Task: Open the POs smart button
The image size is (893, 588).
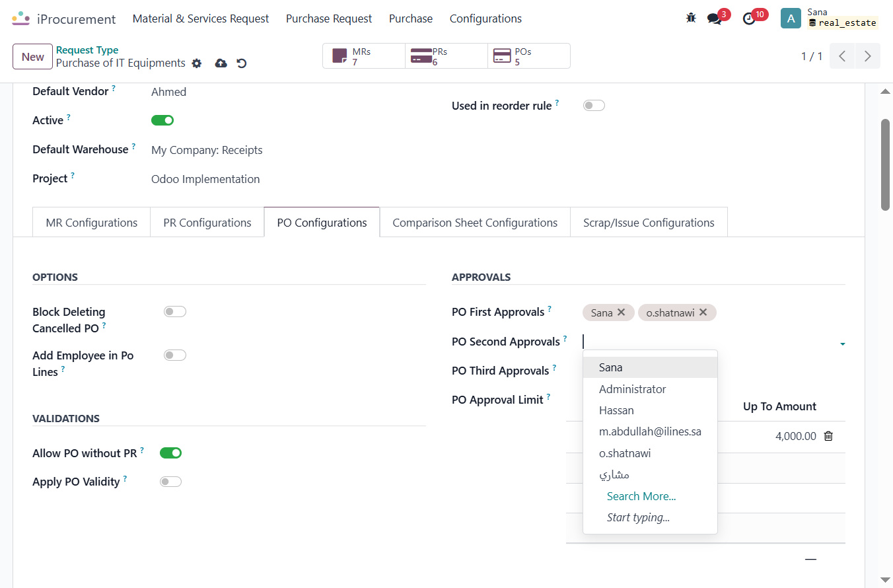Action: (529, 56)
